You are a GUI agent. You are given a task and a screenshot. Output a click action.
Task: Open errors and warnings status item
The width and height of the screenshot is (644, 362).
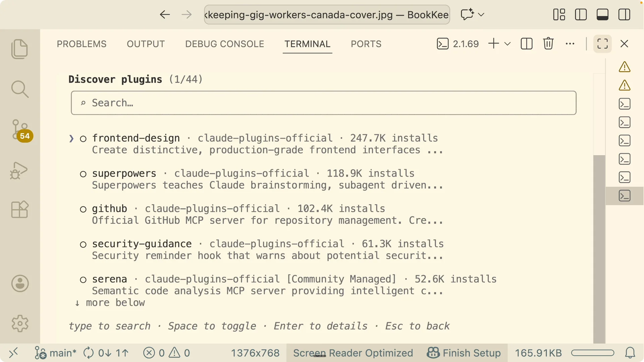point(167,353)
